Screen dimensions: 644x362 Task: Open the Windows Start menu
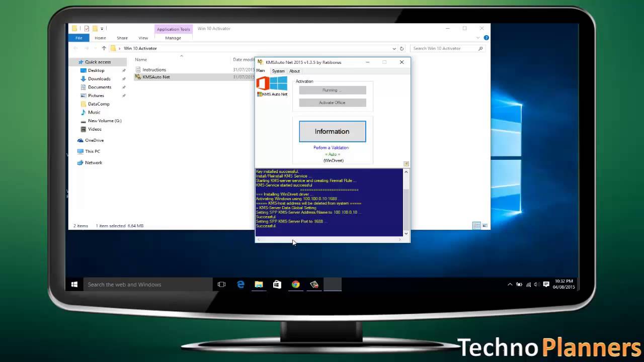pos(74,285)
